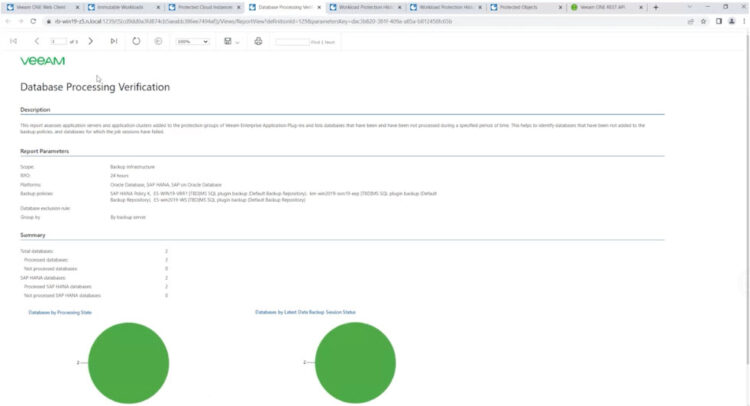Click the Find link in toolbar
750x406 pixels.
[314, 42]
